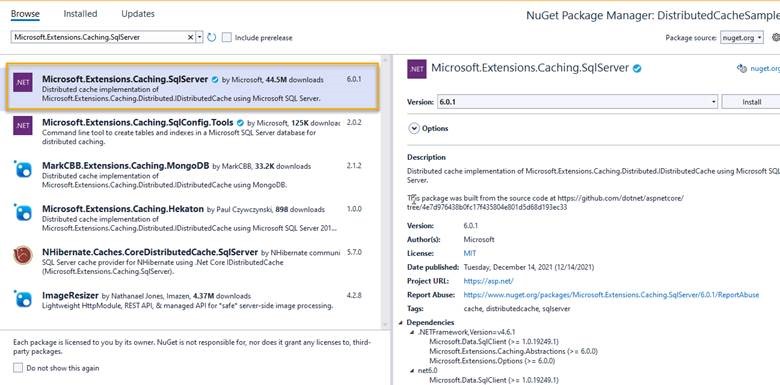Viewport: 780px width, 385px height.
Task: Click the .NET icon of SqlConfig.Tools package
Action: tap(23, 125)
